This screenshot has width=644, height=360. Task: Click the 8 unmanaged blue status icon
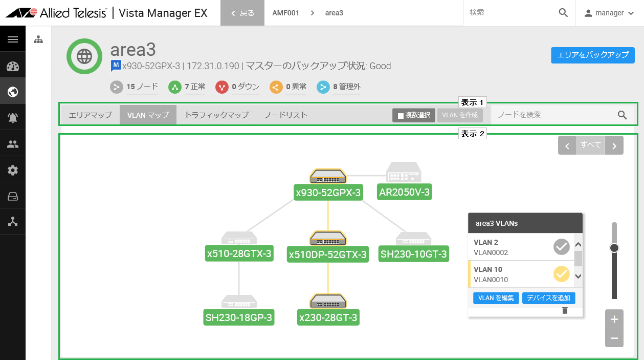(x=324, y=87)
